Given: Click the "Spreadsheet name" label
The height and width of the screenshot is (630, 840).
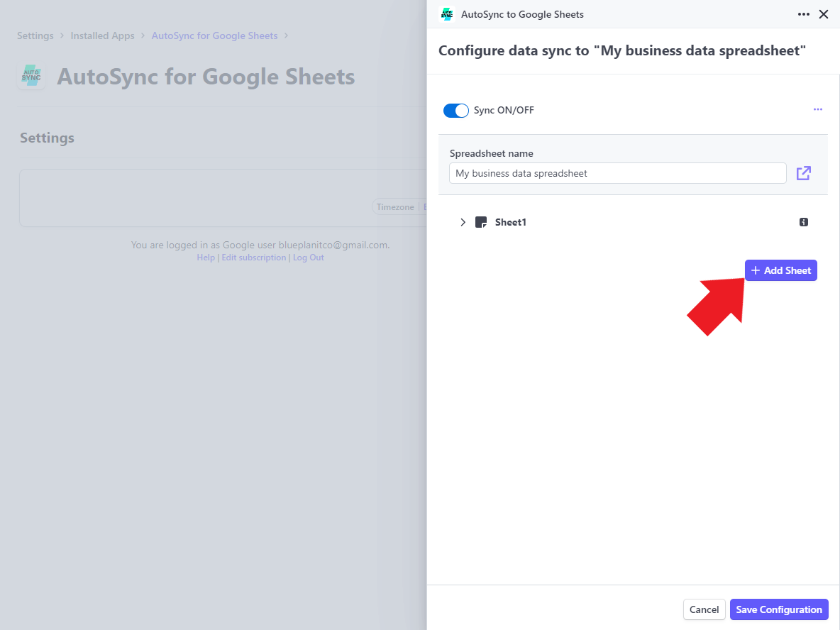Looking at the screenshot, I should click(x=491, y=153).
